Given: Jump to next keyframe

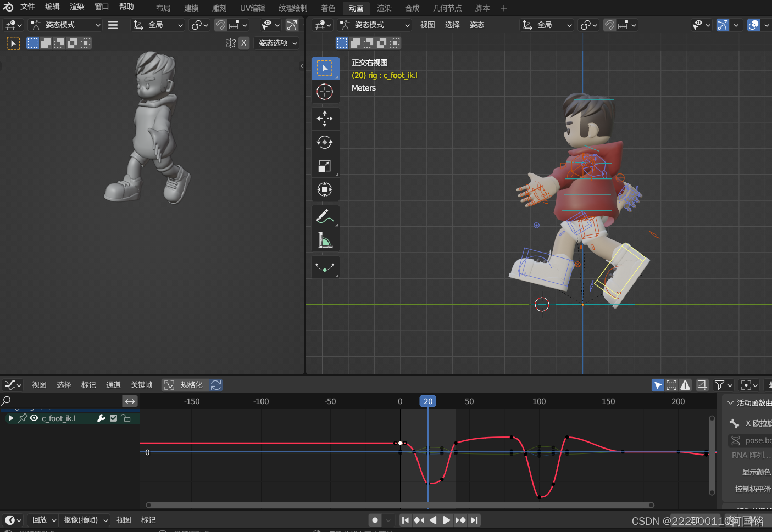Looking at the screenshot, I should [x=460, y=520].
